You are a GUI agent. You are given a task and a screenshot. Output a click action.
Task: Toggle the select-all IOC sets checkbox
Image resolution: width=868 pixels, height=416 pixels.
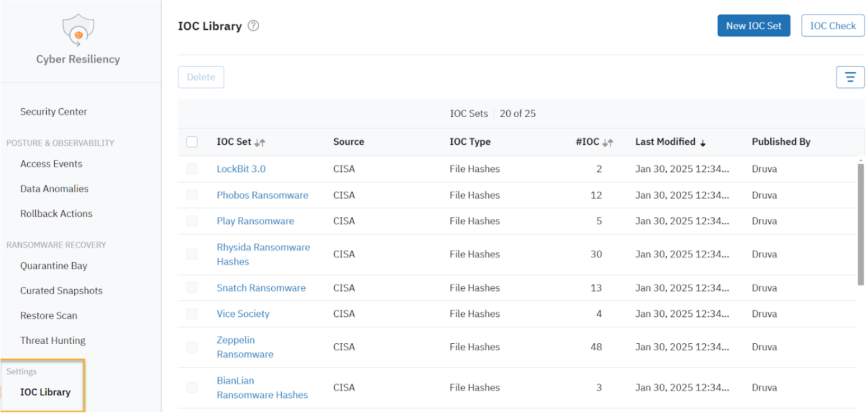(192, 142)
